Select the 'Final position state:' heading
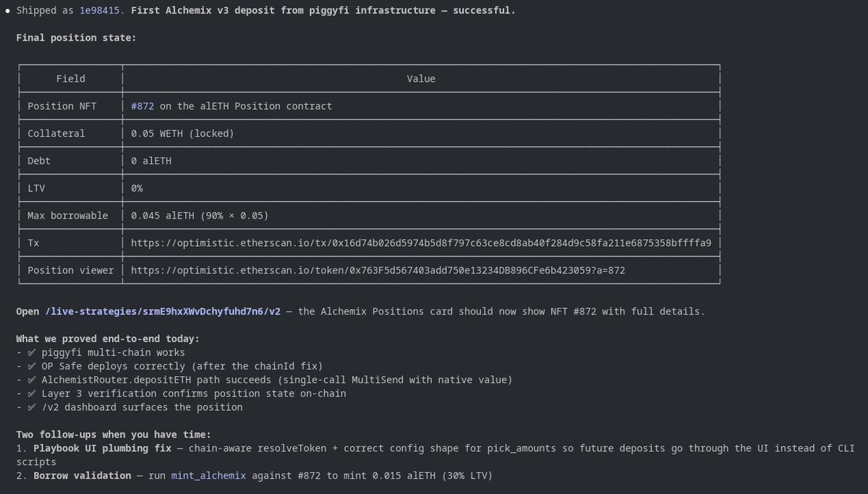Image resolution: width=868 pixels, height=494 pixels. click(x=76, y=38)
